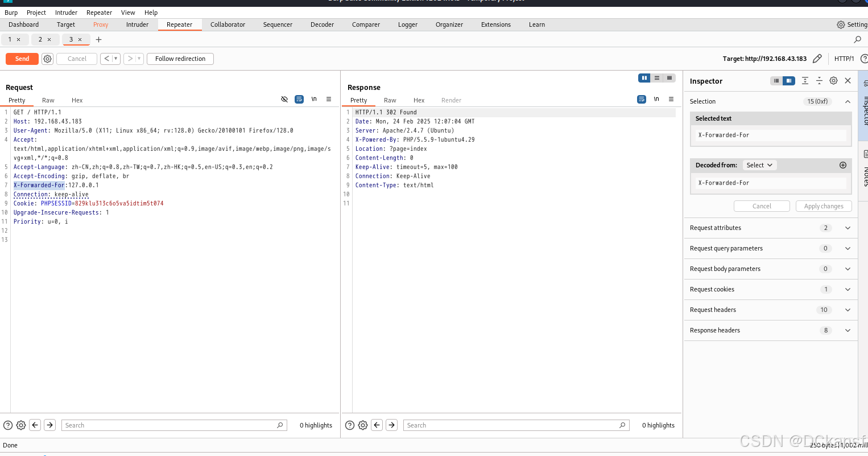Open the Repeater tab search magnifier
The image size is (868, 456).
pos(858,39)
